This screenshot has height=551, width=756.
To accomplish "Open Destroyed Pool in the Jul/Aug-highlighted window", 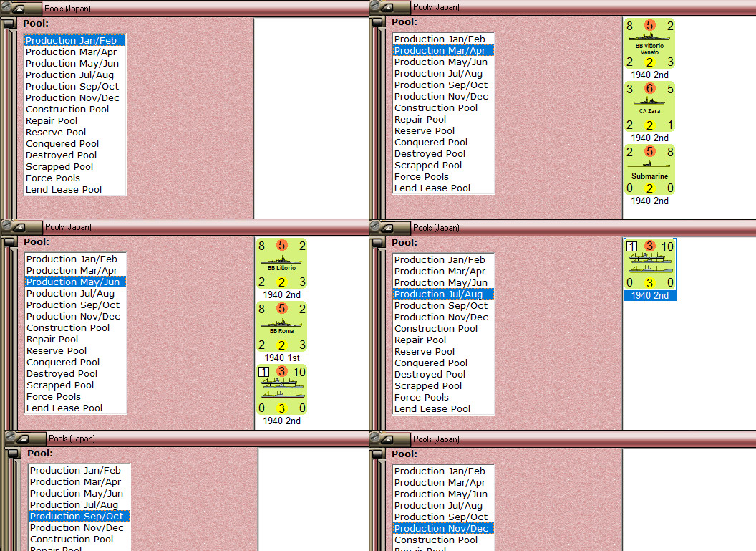I will tap(443, 375).
